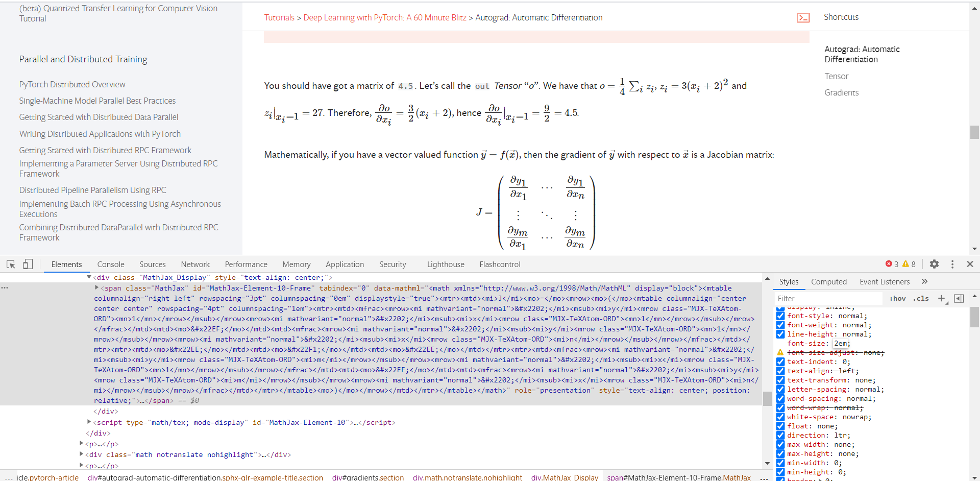The image size is (980, 481).
Task: Click the yellow warning count badge
Action: tap(909, 264)
